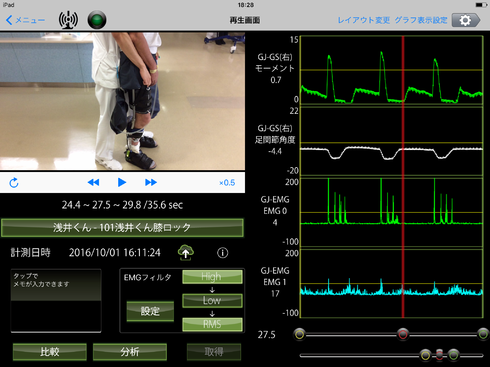This screenshot has width=490, height=367.
Task: Upload the recording to cloud
Action: point(186,252)
